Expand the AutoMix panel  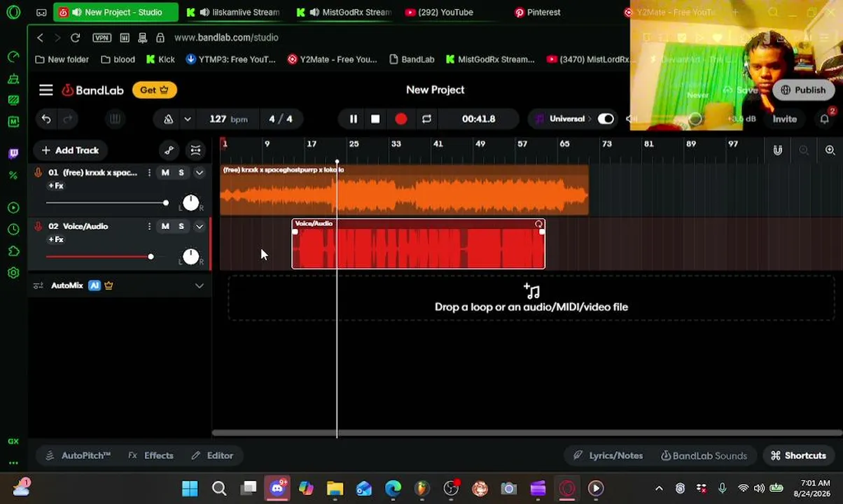click(200, 286)
